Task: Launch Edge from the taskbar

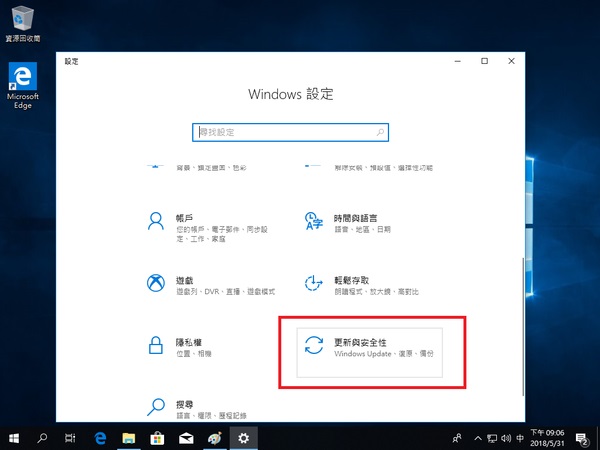Action: click(100, 438)
